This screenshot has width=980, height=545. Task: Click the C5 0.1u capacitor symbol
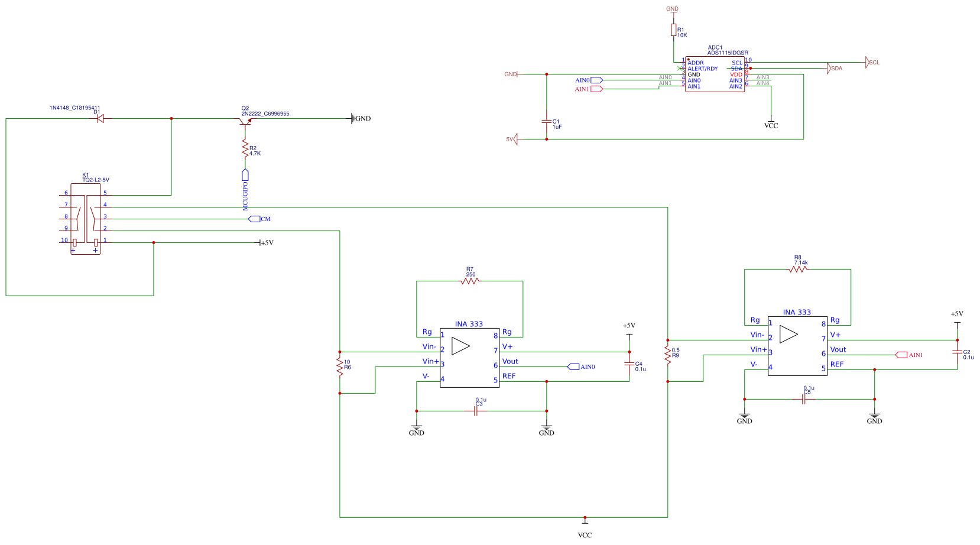(x=804, y=399)
